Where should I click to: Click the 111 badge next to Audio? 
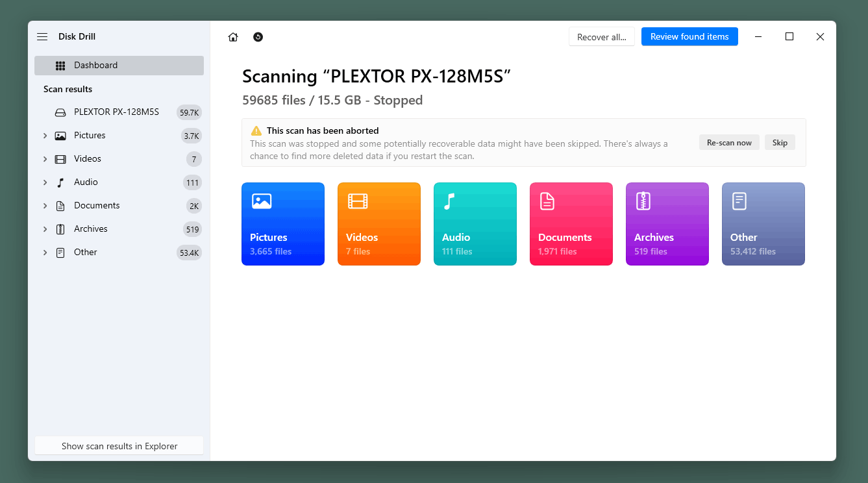pyautogui.click(x=192, y=183)
